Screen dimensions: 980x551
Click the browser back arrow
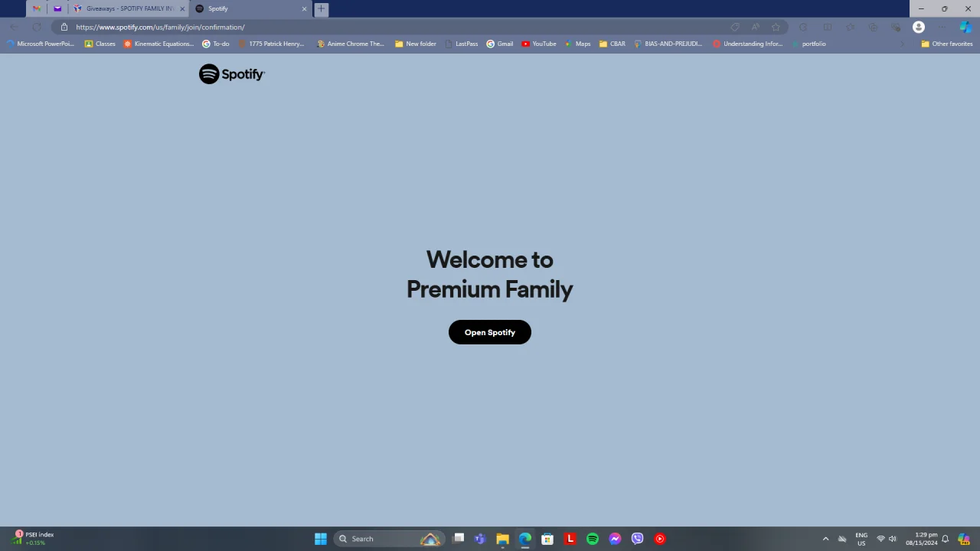(x=15, y=27)
